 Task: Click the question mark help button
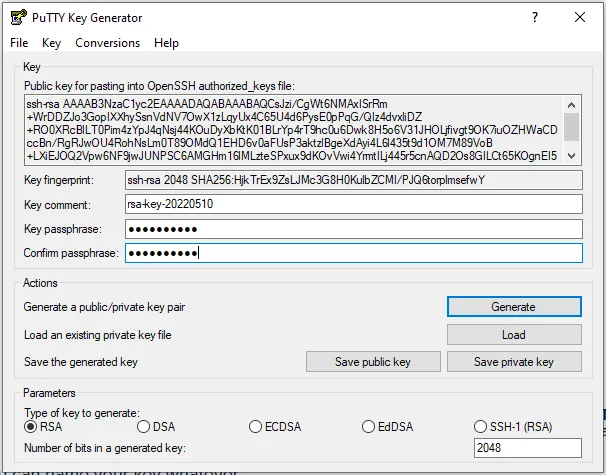tap(535, 17)
